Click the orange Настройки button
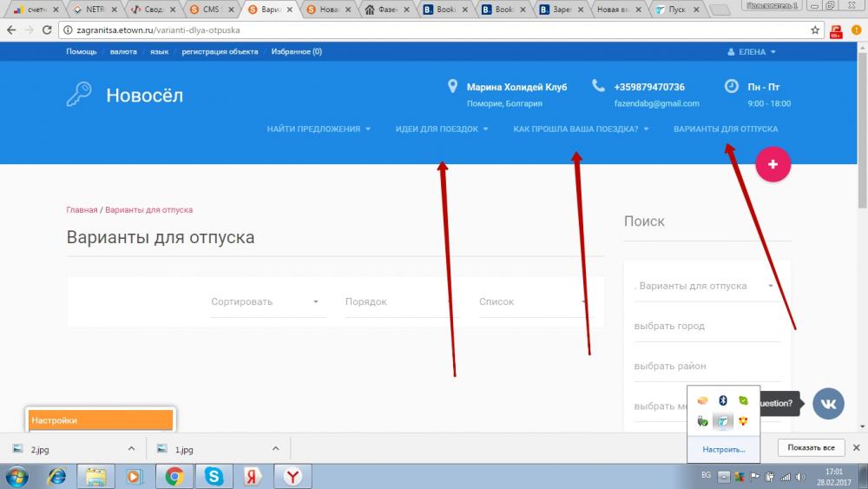This screenshot has width=868, height=489. coord(101,420)
